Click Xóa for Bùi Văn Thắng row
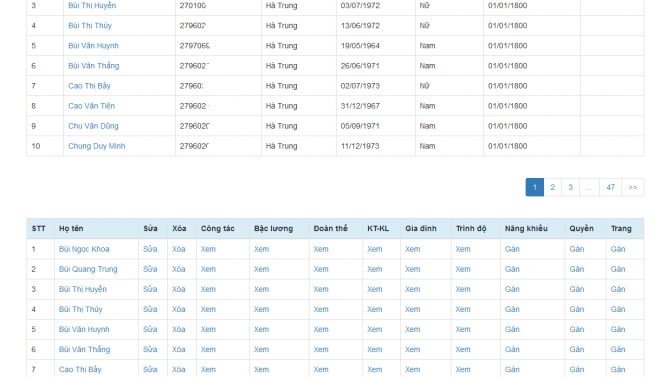Viewport: 670px width, 377px height. point(179,350)
